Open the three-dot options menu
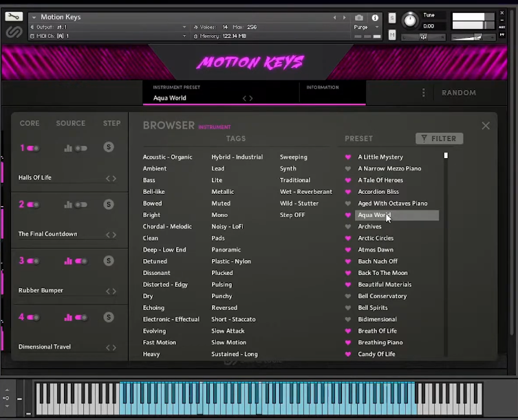 coord(424,93)
